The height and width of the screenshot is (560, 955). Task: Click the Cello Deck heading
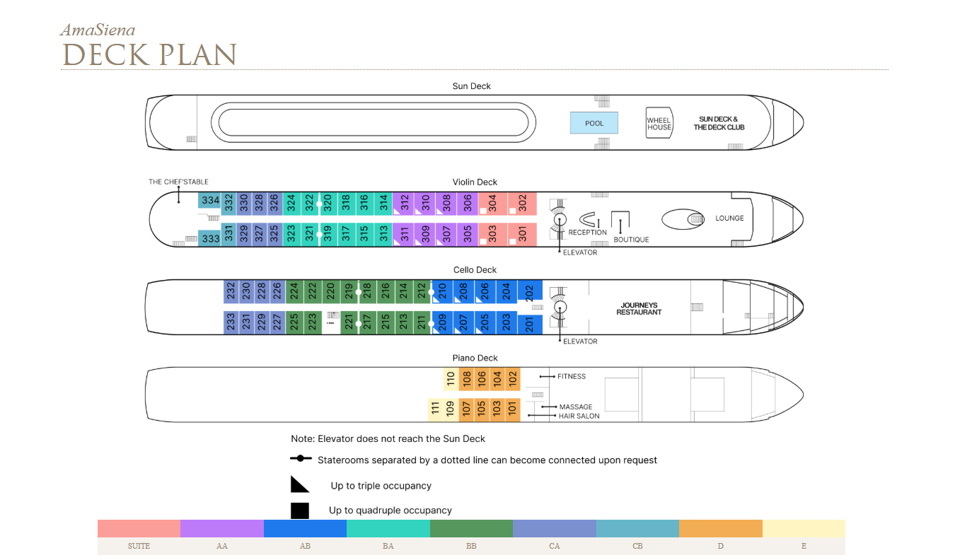click(x=475, y=270)
